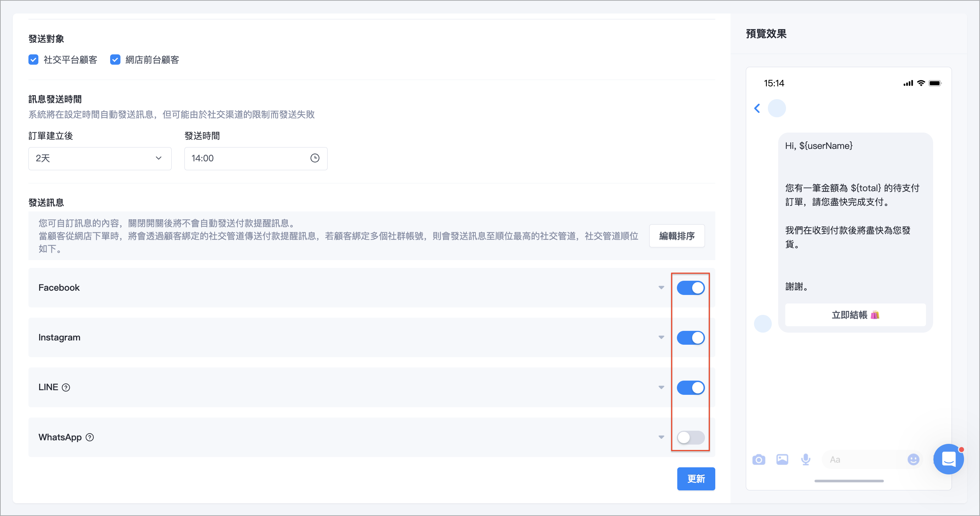Turn off the Facebook toggle
The height and width of the screenshot is (516, 980).
[x=690, y=288]
